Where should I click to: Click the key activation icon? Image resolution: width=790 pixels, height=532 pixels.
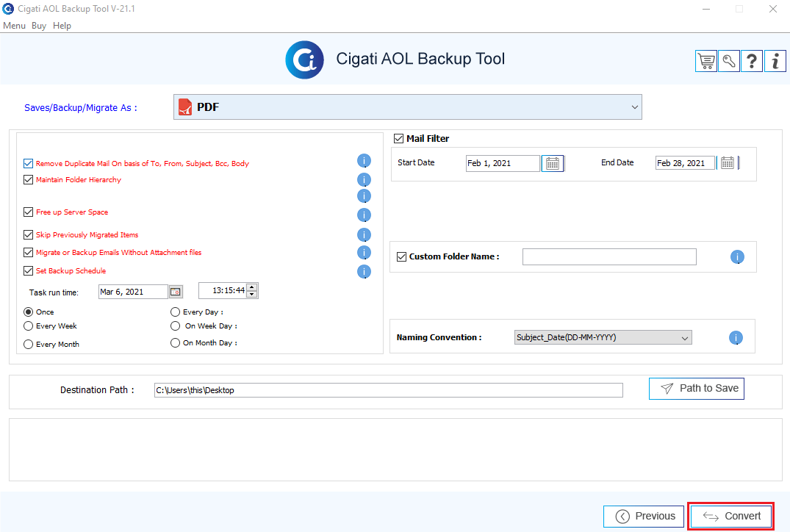point(729,62)
